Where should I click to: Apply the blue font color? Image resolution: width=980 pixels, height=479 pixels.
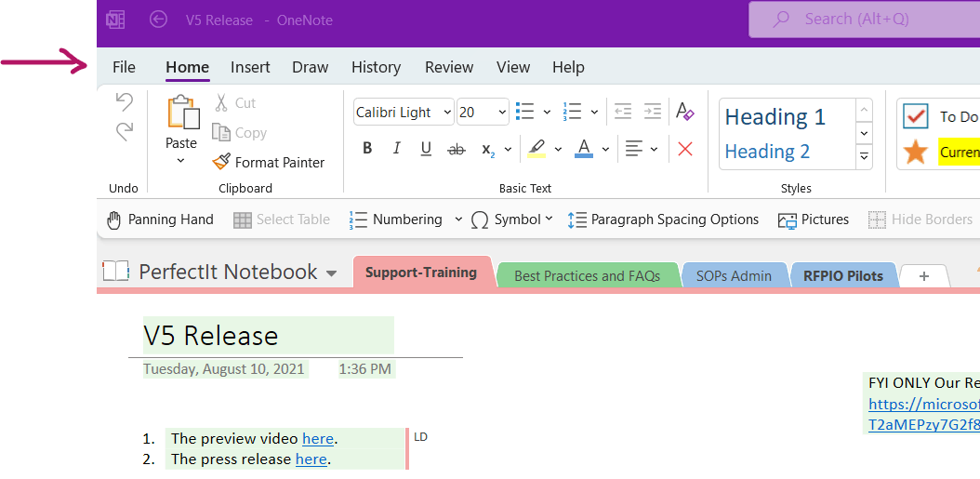(x=584, y=148)
